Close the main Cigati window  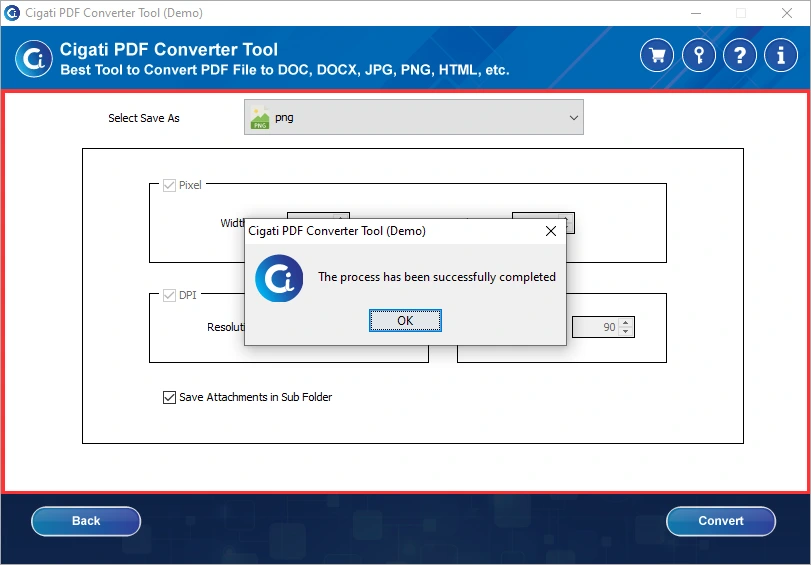click(x=787, y=13)
